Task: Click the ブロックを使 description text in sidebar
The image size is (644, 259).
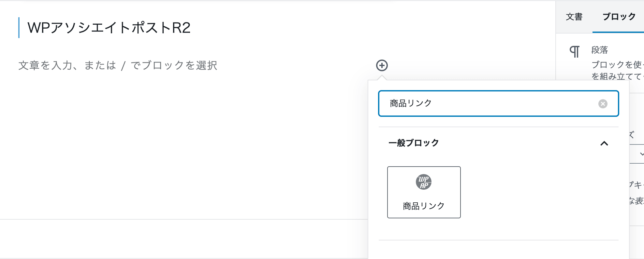Action: 617,65
